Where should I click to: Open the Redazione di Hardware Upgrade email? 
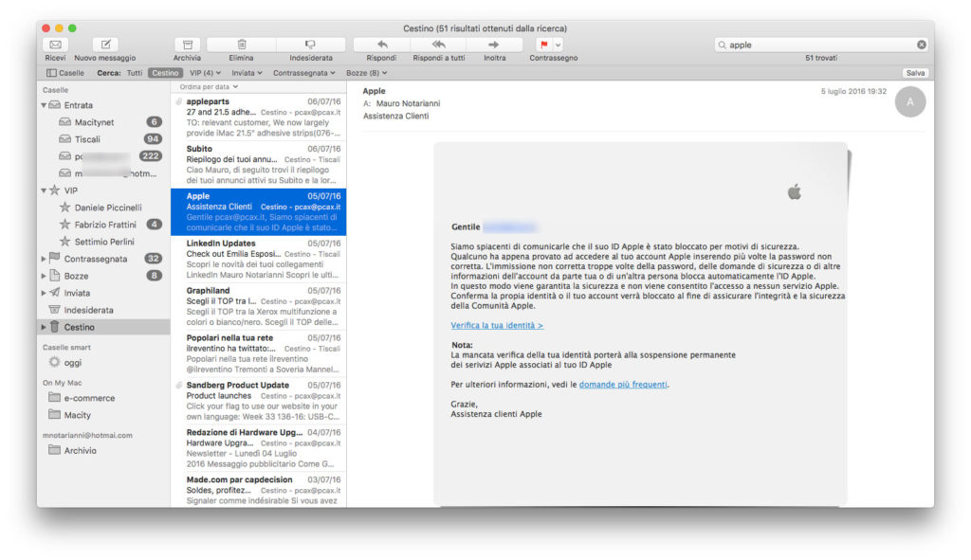(259, 448)
